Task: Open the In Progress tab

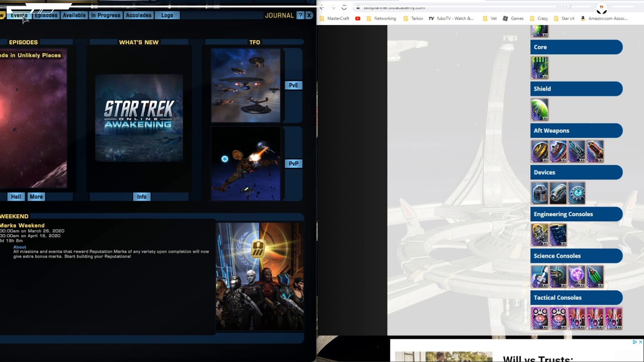Action: point(106,15)
